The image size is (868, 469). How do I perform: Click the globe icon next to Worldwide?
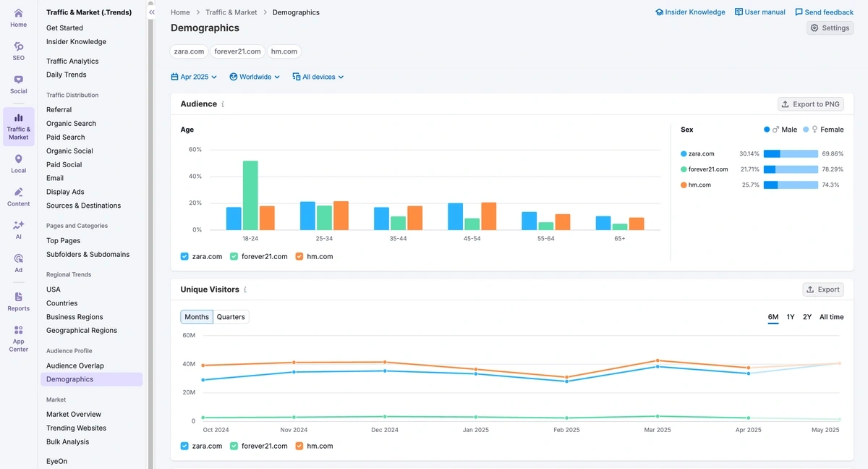click(234, 77)
